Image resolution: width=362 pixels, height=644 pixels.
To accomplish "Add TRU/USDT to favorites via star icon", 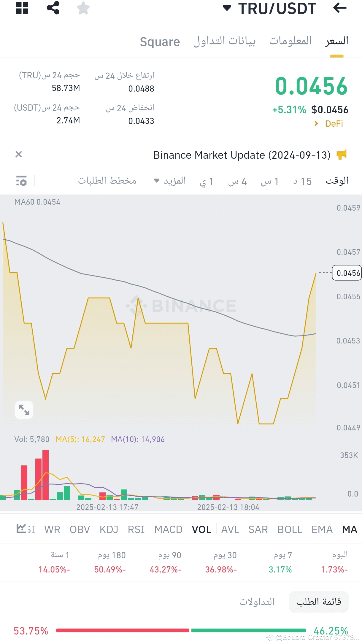I will [83, 8].
